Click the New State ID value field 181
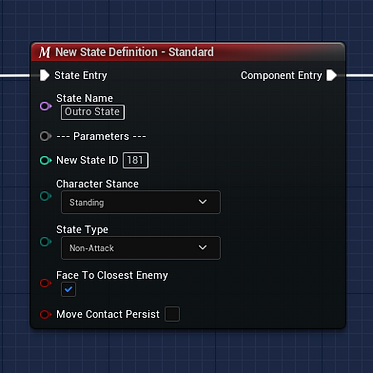Image resolution: width=373 pixels, height=373 pixels. click(135, 160)
